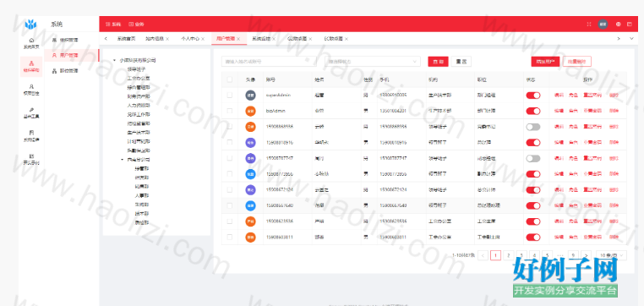Click the red 查询 search button
Screen dimensions: 644x306
point(438,62)
